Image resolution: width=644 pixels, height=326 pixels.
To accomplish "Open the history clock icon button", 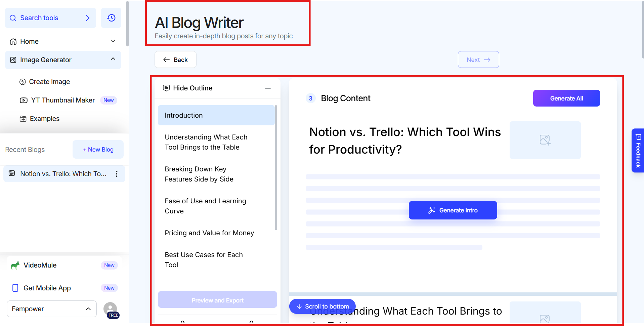I will [x=111, y=18].
